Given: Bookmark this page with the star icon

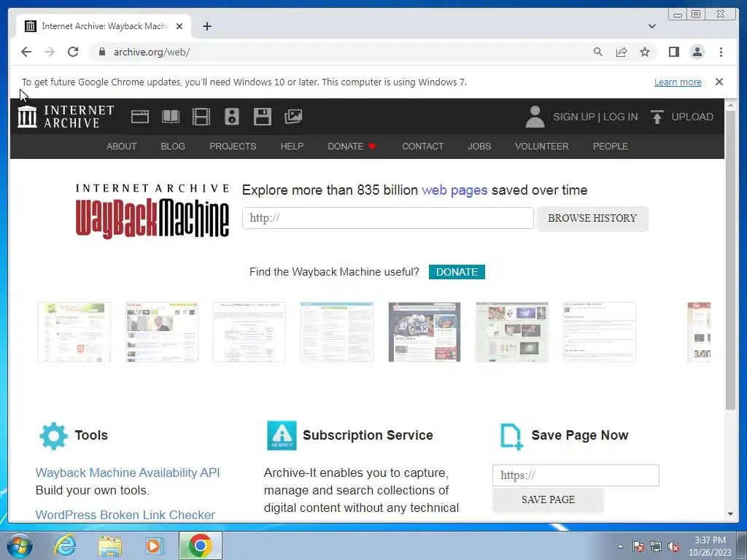Looking at the screenshot, I should 645,52.
